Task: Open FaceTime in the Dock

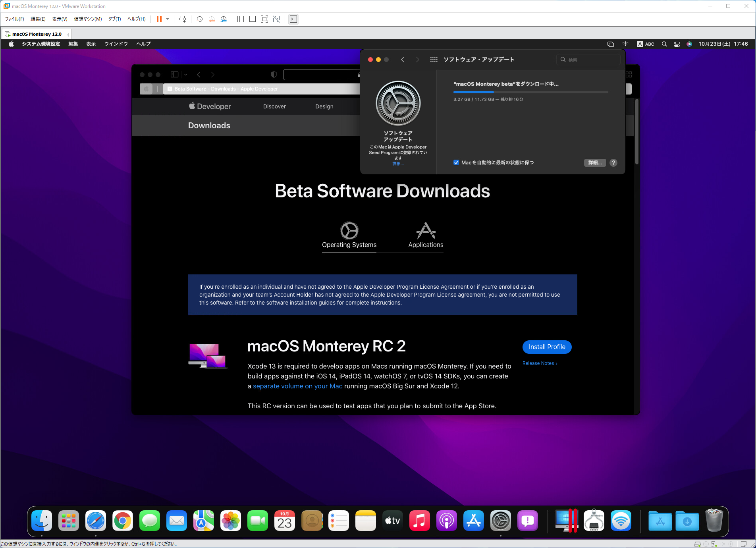Action: 258,521
